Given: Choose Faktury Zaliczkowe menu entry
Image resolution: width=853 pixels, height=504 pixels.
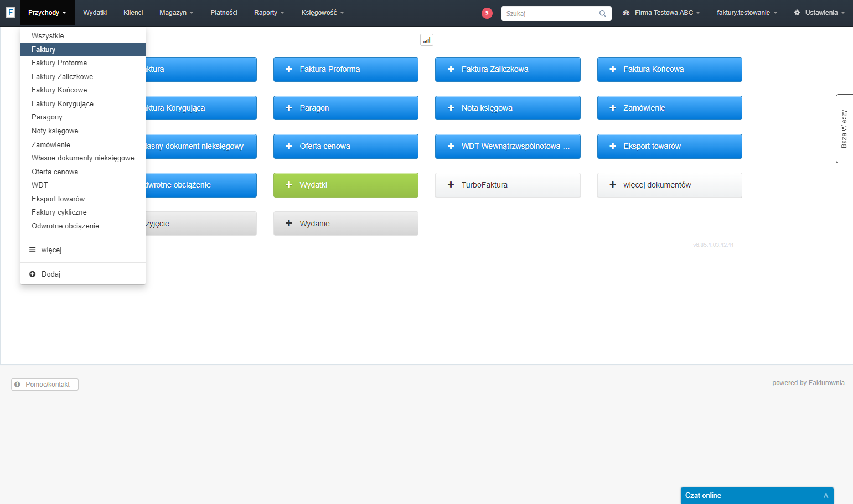Looking at the screenshot, I should click(x=83, y=77).
